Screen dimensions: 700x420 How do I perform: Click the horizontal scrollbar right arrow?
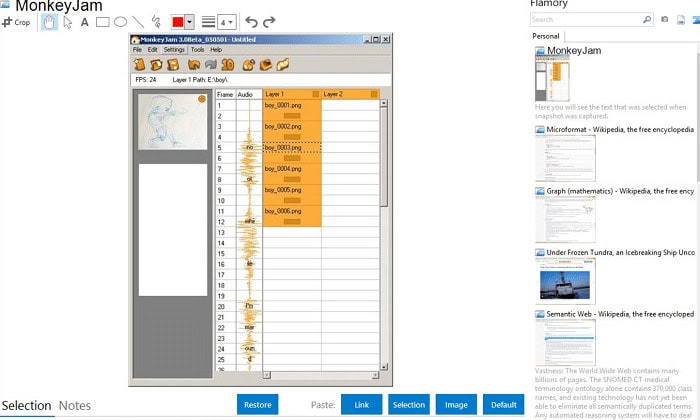point(375,375)
